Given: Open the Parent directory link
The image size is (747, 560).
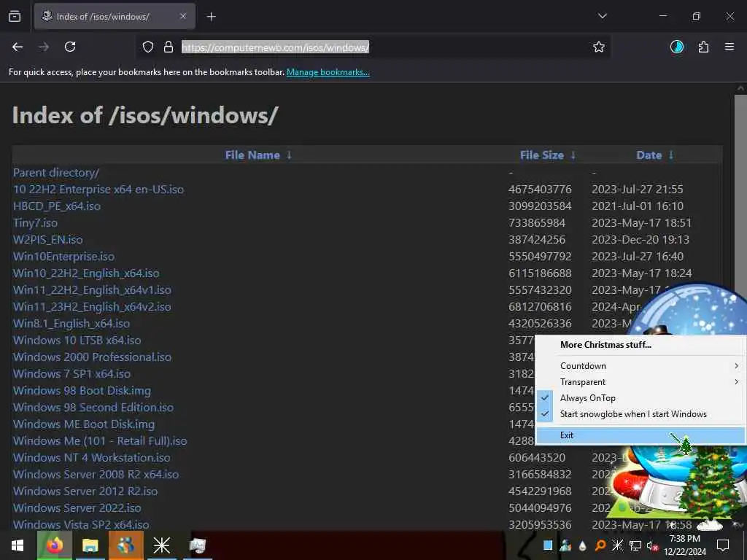Looking at the screenshot, I should (x=56, y=172).
